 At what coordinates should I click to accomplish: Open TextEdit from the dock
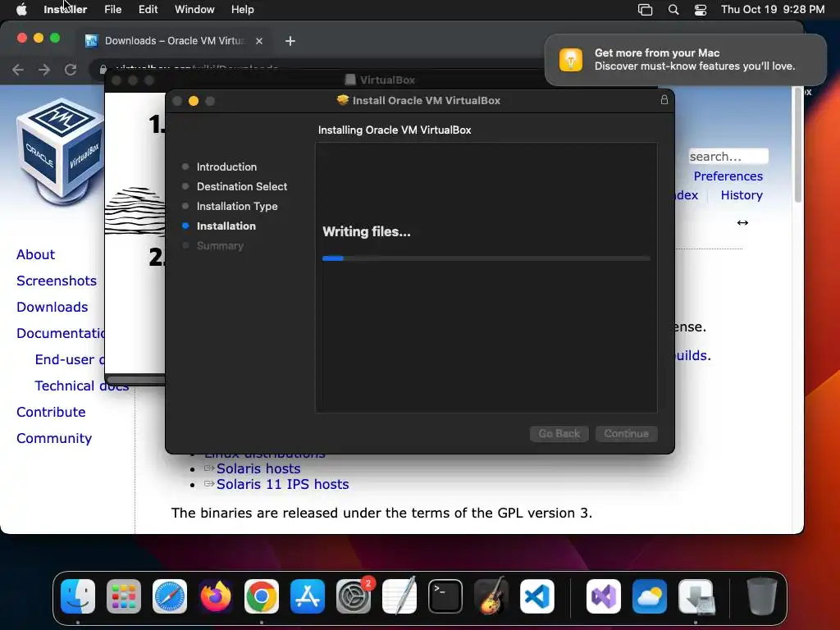pos(399,596)
